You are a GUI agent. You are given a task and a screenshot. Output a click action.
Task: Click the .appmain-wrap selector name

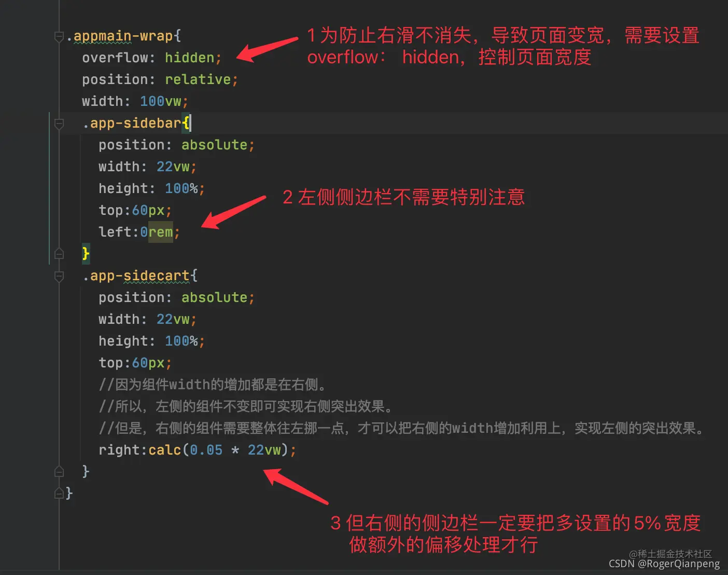pyautogui.click(x=120, y=36)
